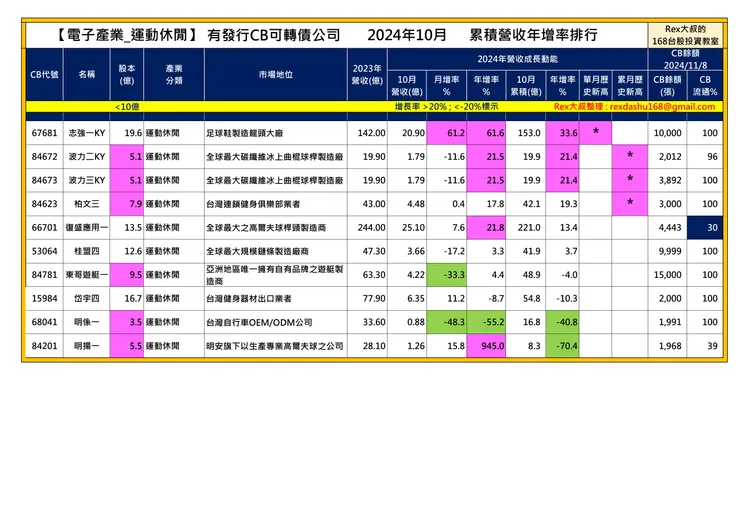Click CB code 84672 cell
The width and height of the screenshot is (740, 523).
click(44, 157)
